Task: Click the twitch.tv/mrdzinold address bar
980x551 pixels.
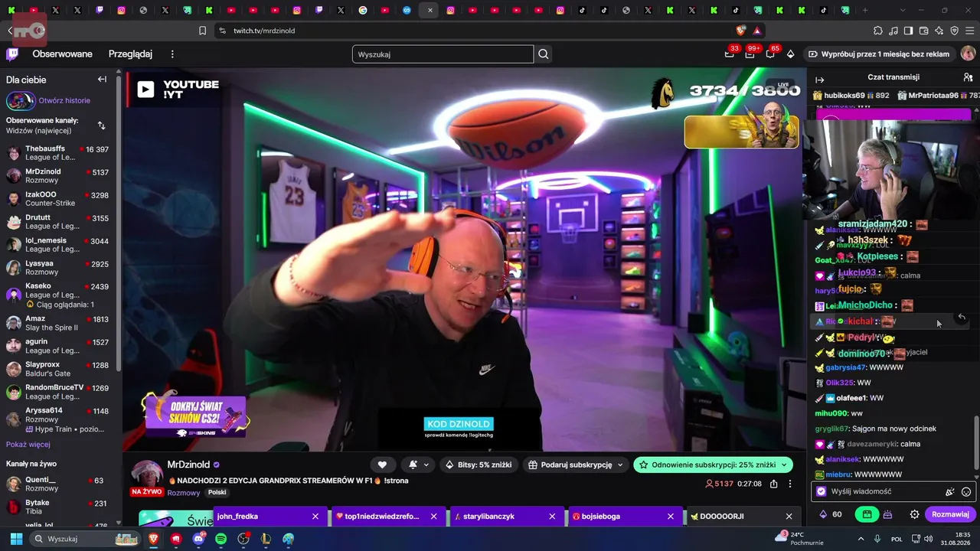Action: tap(475, 31)
